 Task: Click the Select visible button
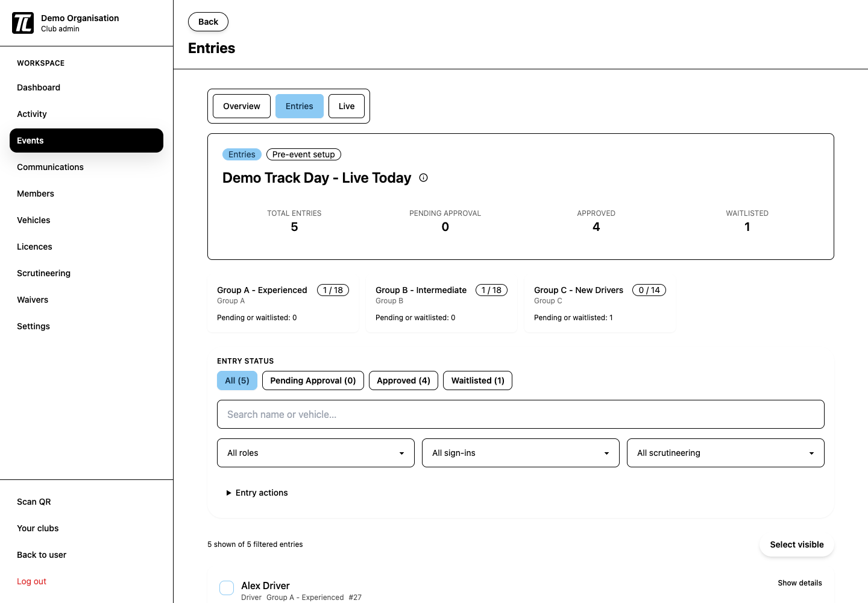click(797, 545)
